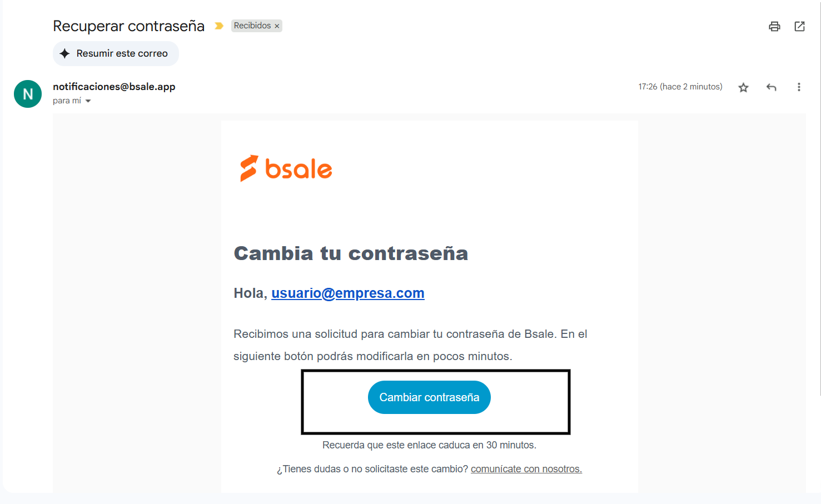
Task: Click the sender avatar with letter N
Action: pos(28,94)
